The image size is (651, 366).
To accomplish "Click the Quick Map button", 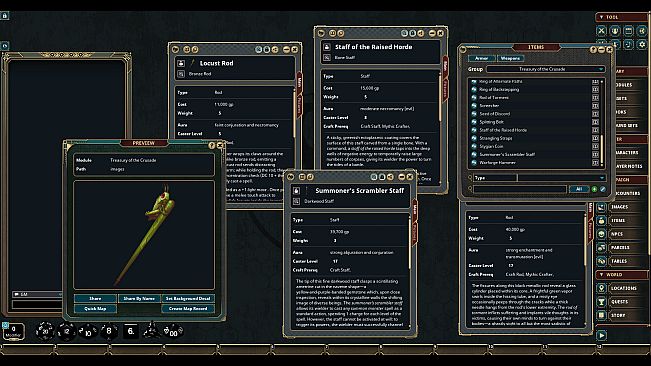I will 95,309.
